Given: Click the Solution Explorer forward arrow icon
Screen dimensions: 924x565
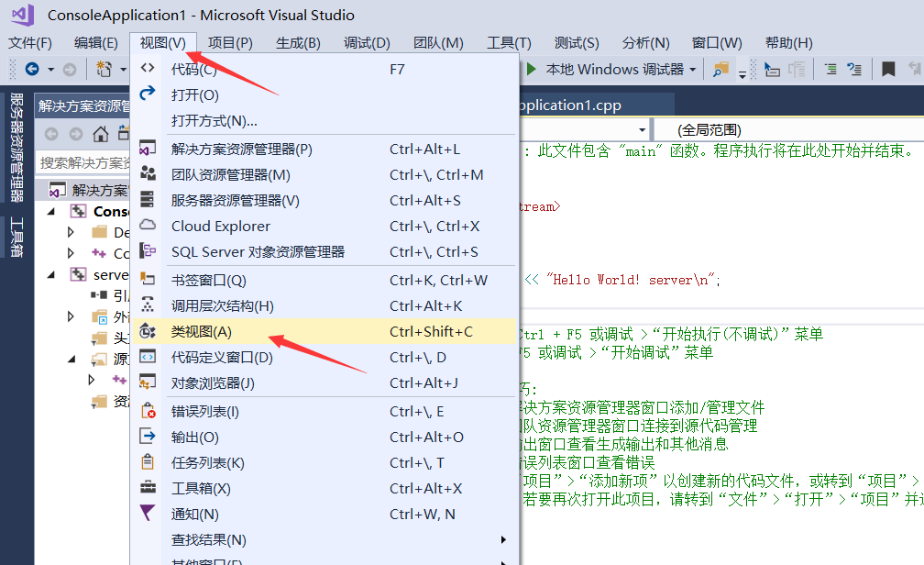Looking at the screenshot, I should point(76,134).
